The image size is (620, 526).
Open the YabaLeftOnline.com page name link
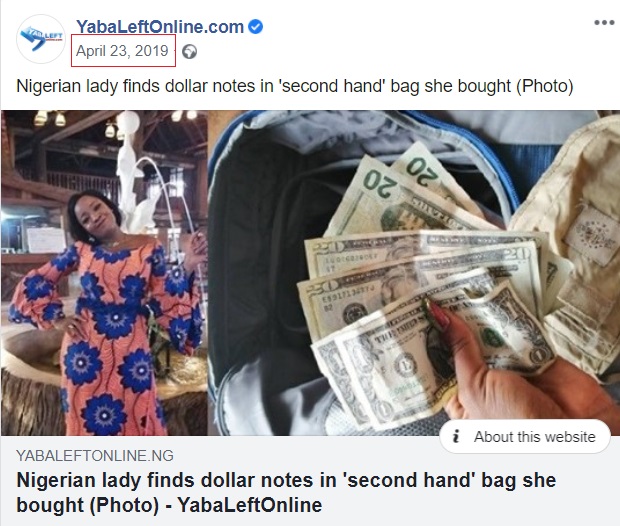(160, 27)
